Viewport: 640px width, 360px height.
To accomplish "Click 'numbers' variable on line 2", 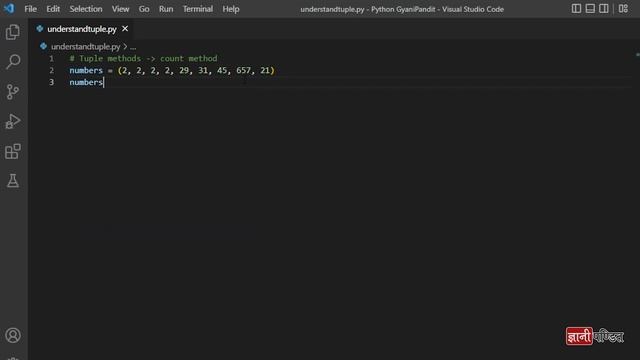I will (86, 71).
